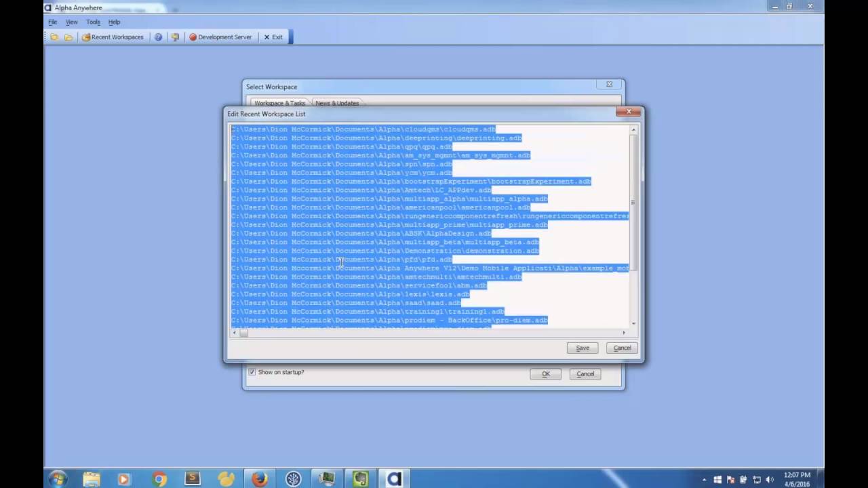
Task: Click the pro-diem.adb BackOffice path line
Action: point(390,321)
